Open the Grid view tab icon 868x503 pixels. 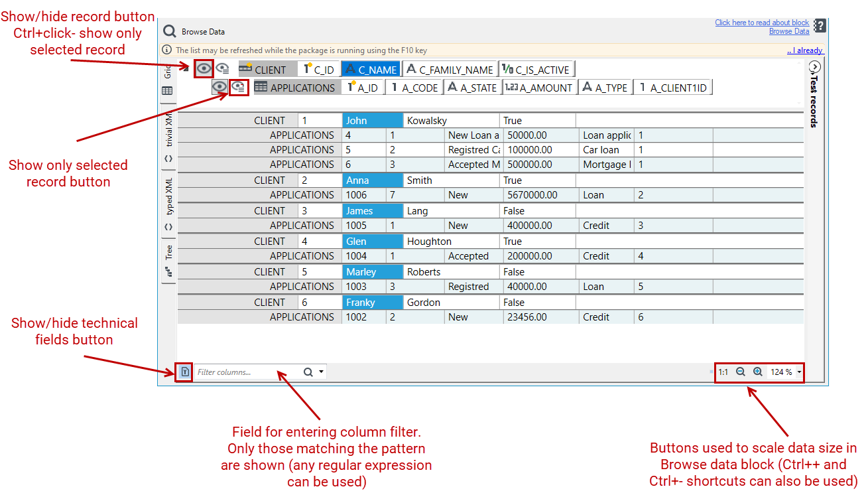click(168, 91)
